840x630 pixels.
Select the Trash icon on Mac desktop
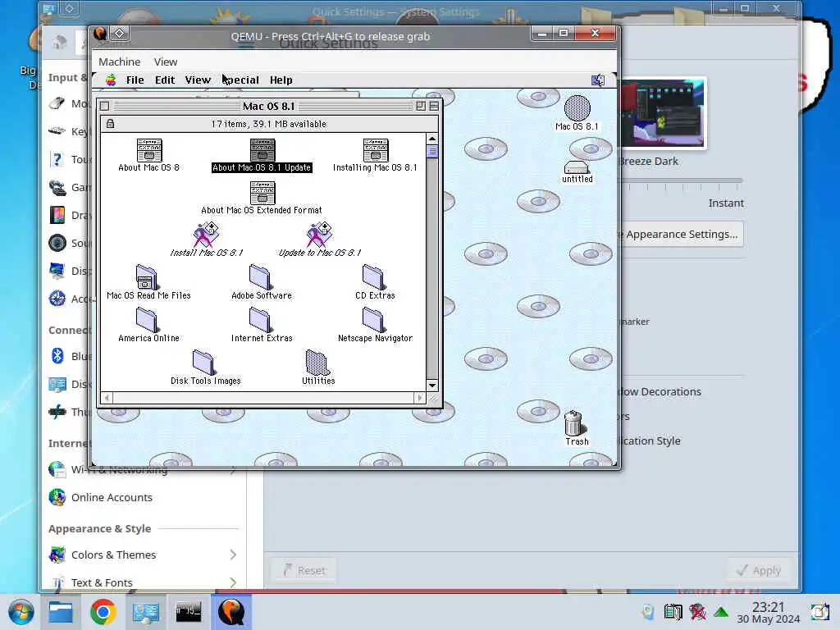[573, 422]
